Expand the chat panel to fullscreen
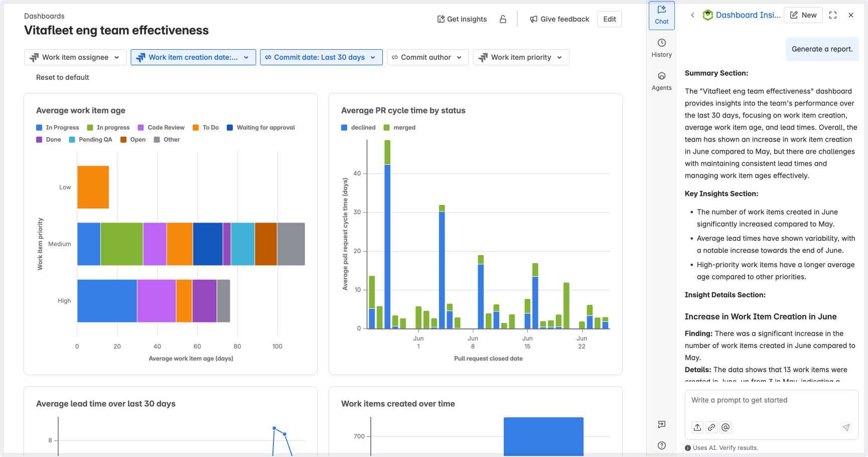 [833, 15]
